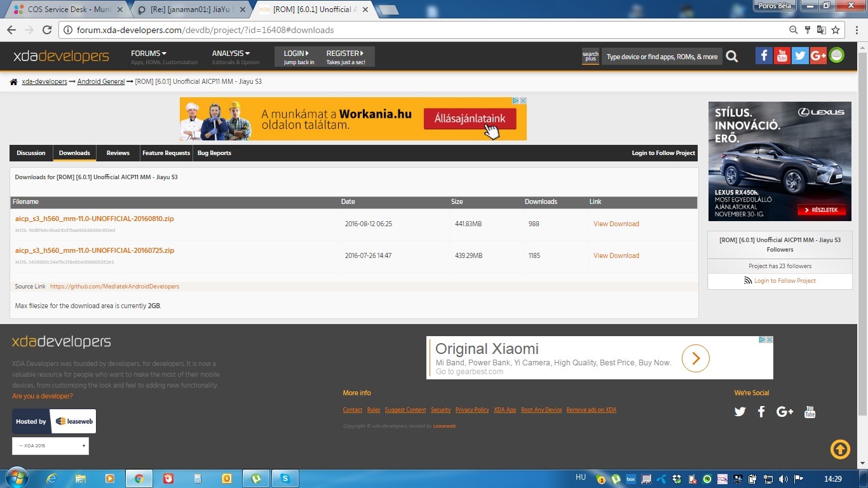
Task: Open the Contact footer link
Action: click(x=353, y=410)
